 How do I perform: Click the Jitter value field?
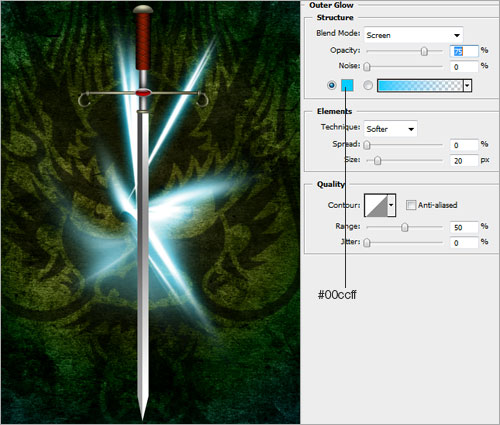[464, 243]
